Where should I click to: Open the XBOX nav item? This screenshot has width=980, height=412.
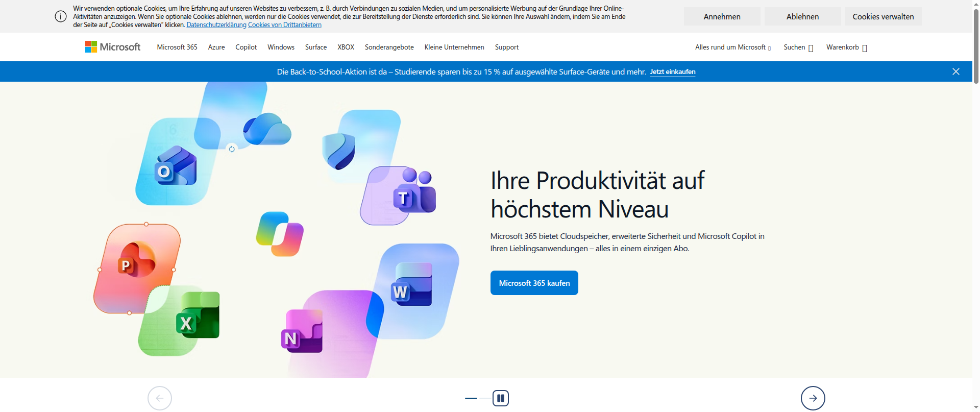346,47
